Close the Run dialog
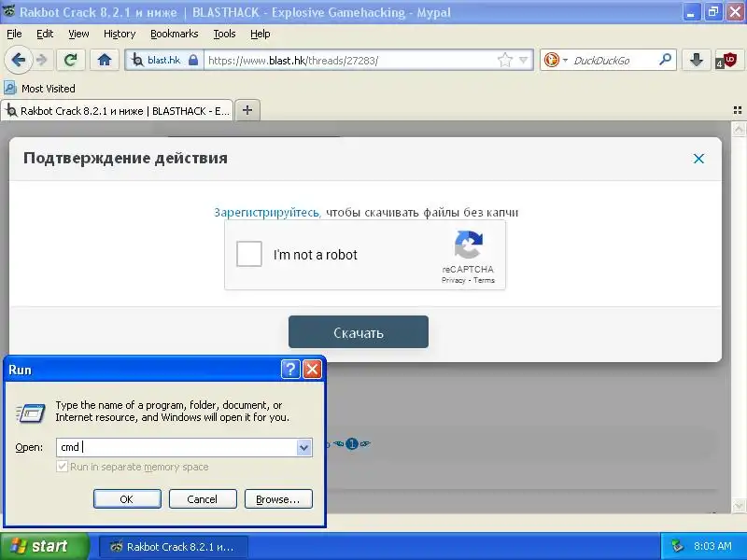The height and width of the screenshot is (560, 747). (x=313, y=369)
